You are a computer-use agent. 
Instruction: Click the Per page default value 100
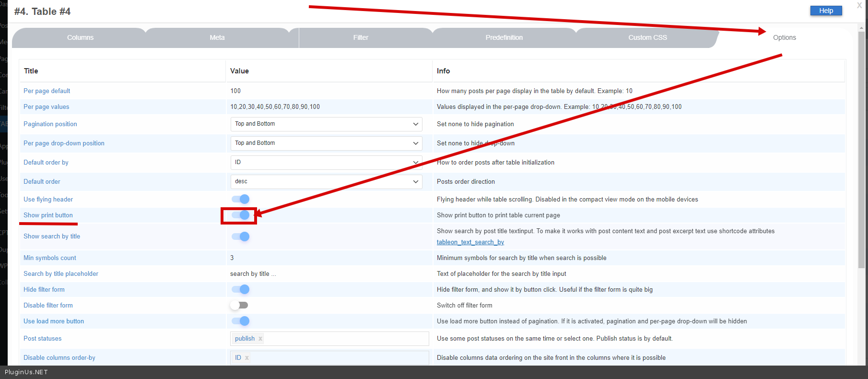[235, 91]
